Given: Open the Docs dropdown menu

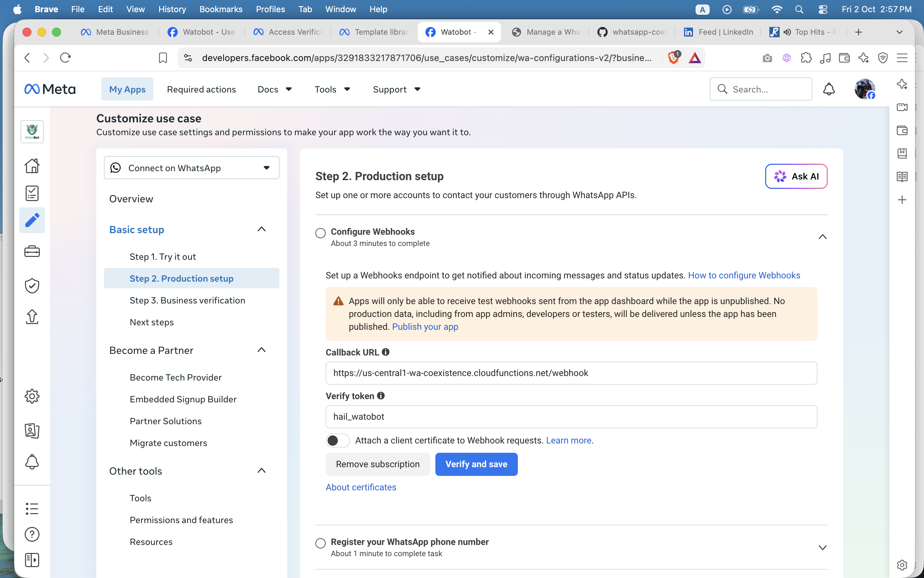Looking at the screenshot, I should tap(275, 89).
